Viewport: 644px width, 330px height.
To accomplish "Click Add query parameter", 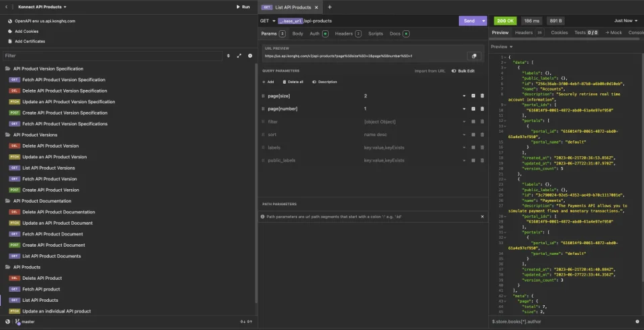I will pos(268,82).
